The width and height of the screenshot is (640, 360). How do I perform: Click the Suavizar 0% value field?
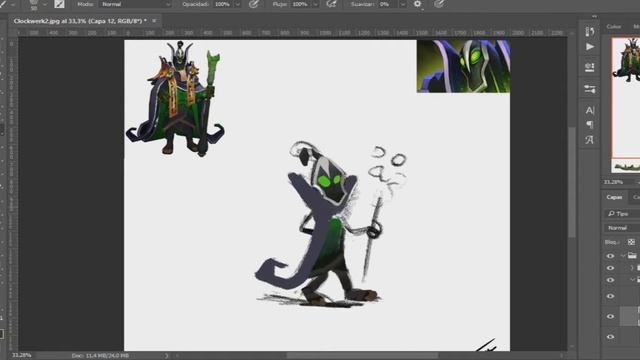click(x=387, y=4)
